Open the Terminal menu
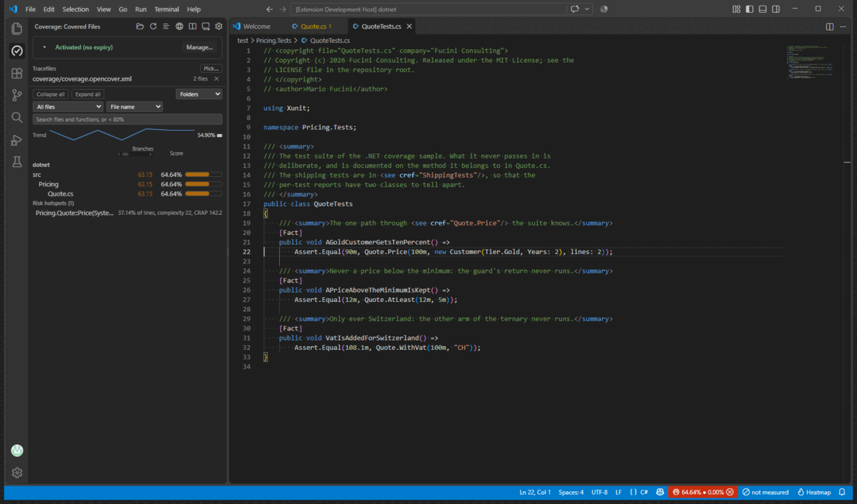 tap(167, 9)
